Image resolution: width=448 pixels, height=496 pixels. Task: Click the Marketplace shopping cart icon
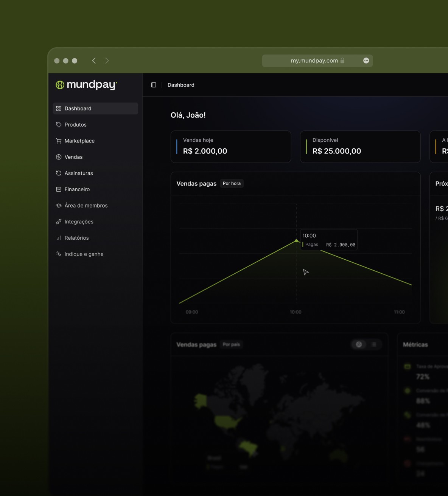[59, 141]
